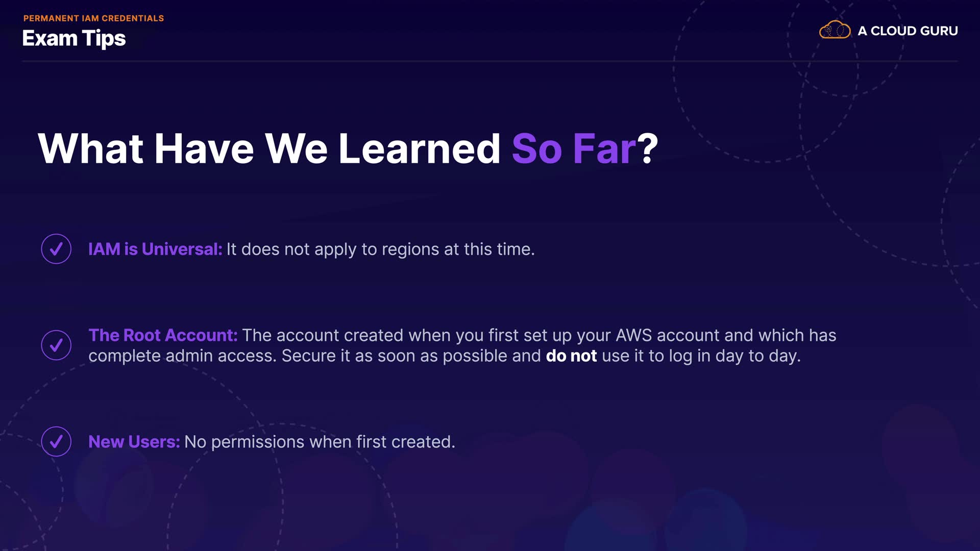Click the orange cloud logo icon
This screenshot has height=551, width=980.
tap(835, 30)
